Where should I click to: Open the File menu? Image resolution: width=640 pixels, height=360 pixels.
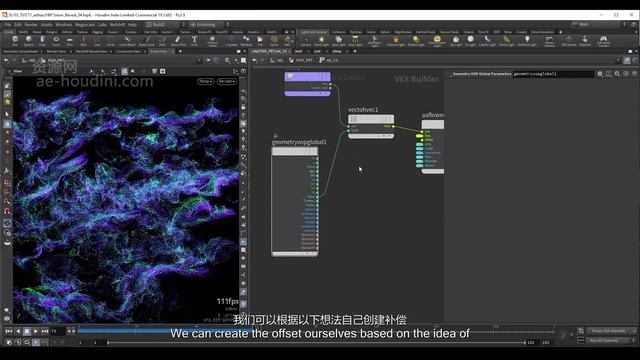point(8,24)
